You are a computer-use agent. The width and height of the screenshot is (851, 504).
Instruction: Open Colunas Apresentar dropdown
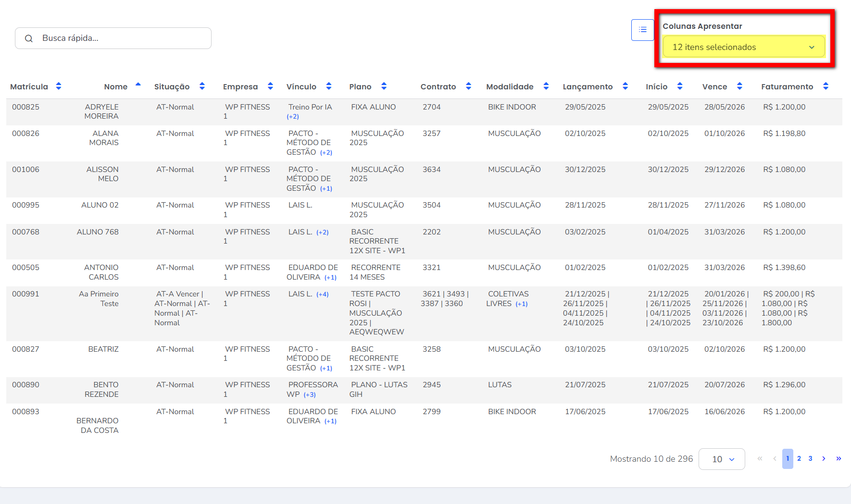tap(743, 47)
